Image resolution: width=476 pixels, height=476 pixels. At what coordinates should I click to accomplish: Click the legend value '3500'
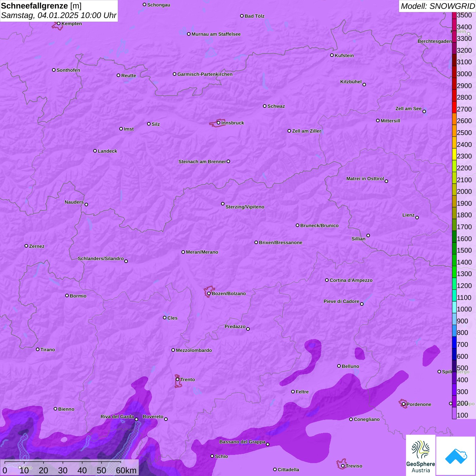(464, 15)
